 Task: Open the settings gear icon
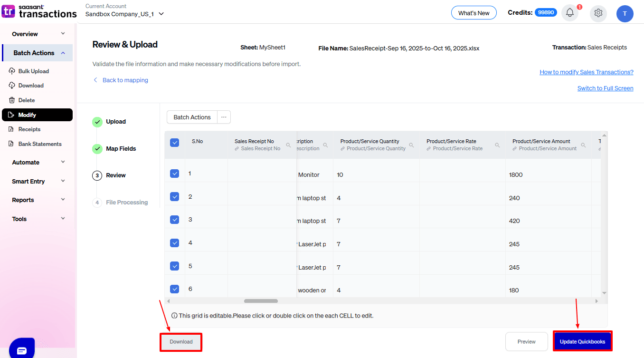[x=598, y=13]
